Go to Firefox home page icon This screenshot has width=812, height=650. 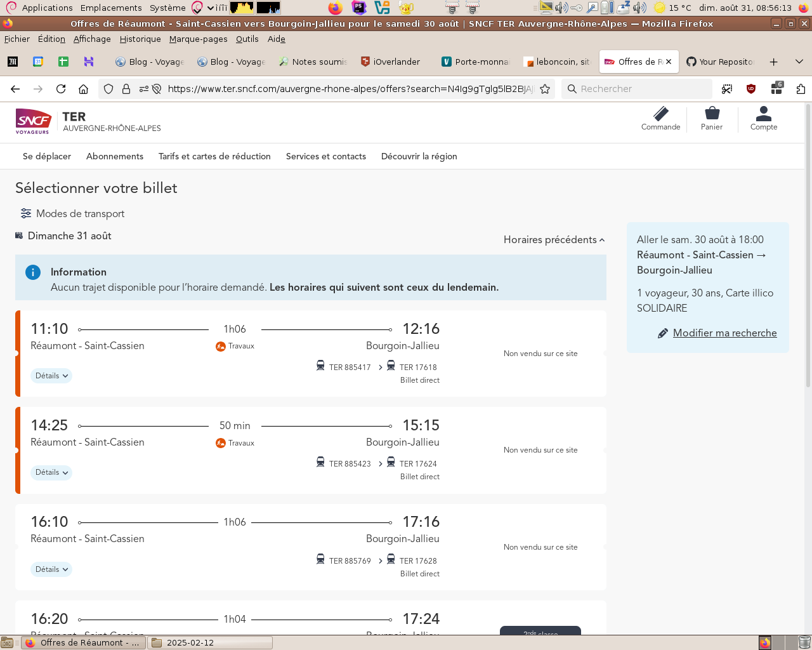pos(83,89)
